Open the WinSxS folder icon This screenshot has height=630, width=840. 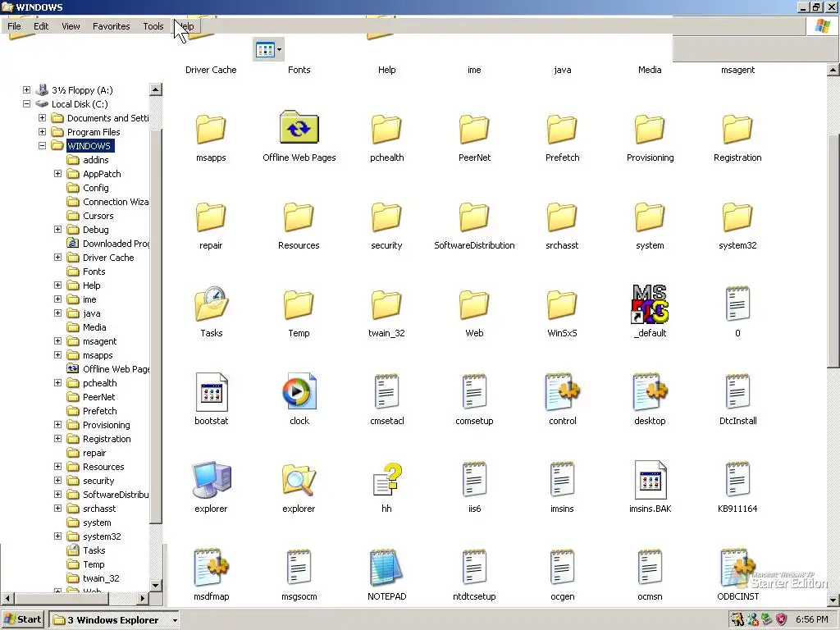click(x=562, y=305)
